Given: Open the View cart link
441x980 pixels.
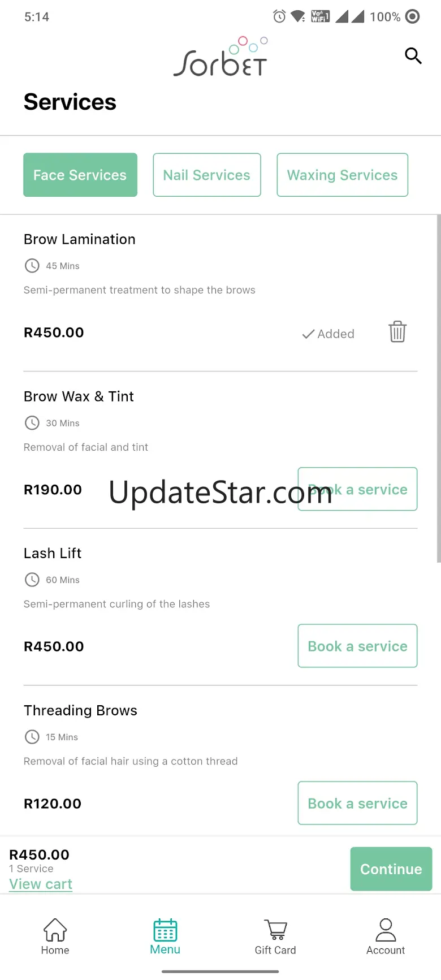Looking at the screenshot, I should point(41,884).
